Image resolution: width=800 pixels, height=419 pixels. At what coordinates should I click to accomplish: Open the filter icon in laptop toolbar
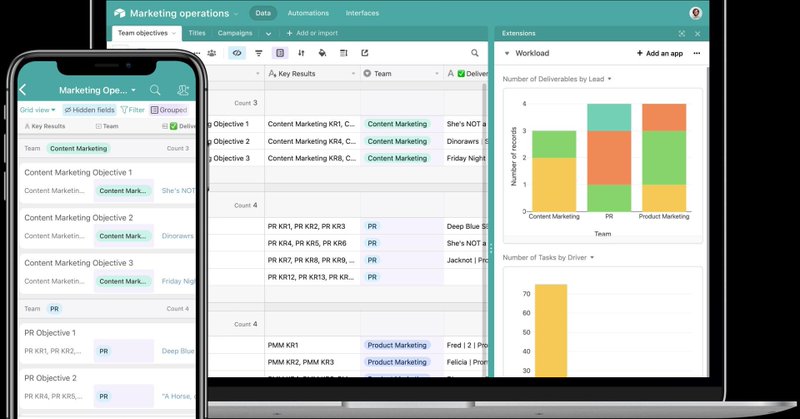259,53
